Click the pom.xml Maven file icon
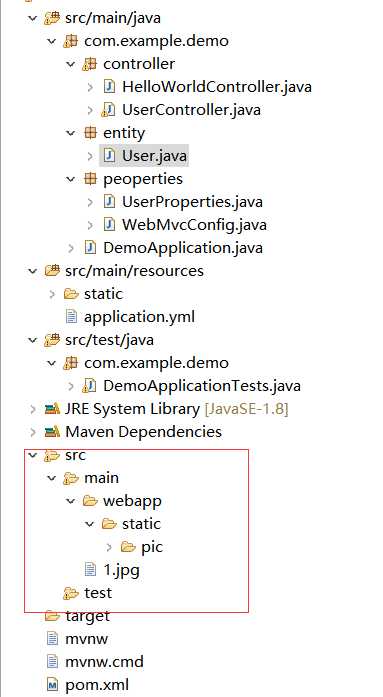 click(52, 685)
